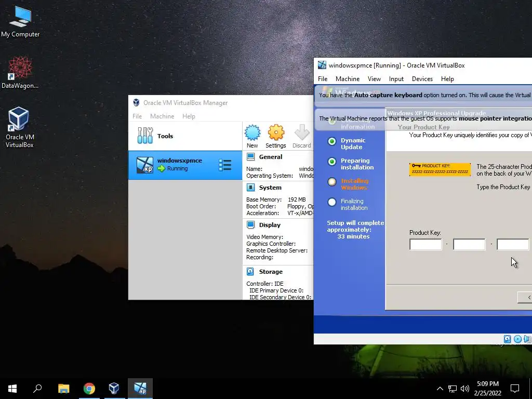The height and width of the screenshot is (399, 532).
Task: Switch to VirtualBox Manager taskbar button
Action: [x=114, y=389]
